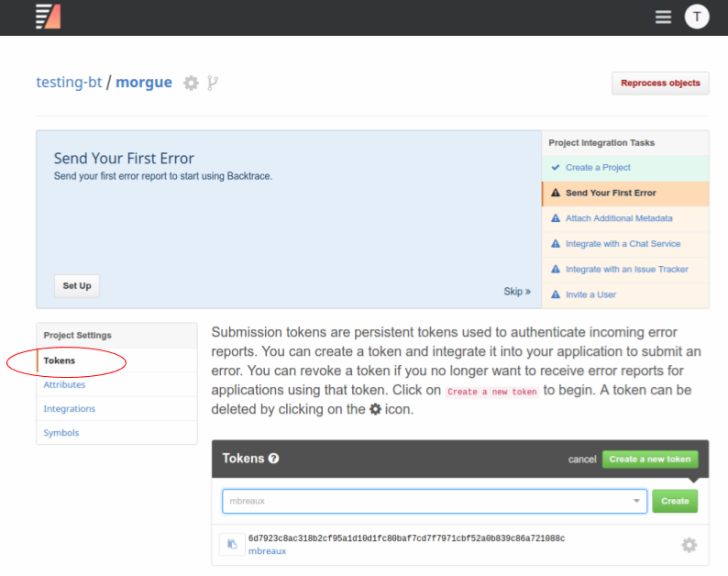Open the Attributes settings section
Image resolution: width=728 pixels, height=576 pixels.
click(x=64, y=384)
